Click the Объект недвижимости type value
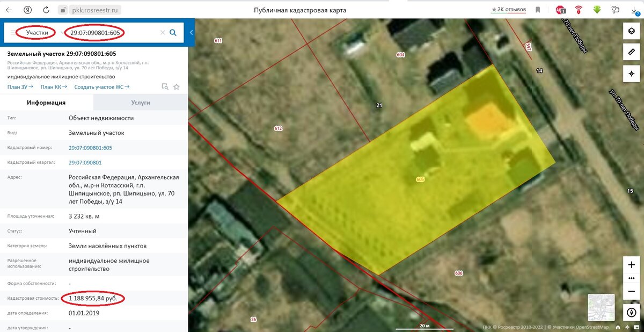 (101, 118)
